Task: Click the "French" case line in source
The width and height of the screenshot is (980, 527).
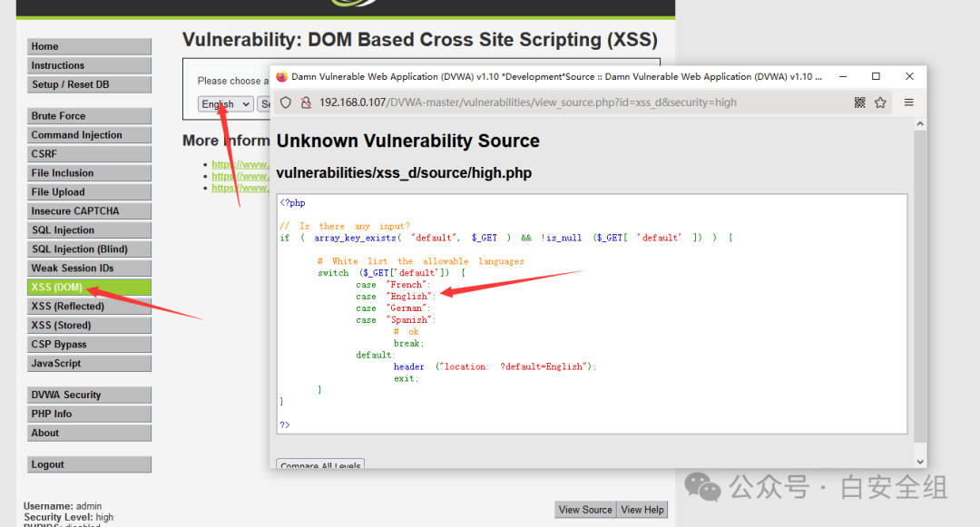Action: click(393, 285)
